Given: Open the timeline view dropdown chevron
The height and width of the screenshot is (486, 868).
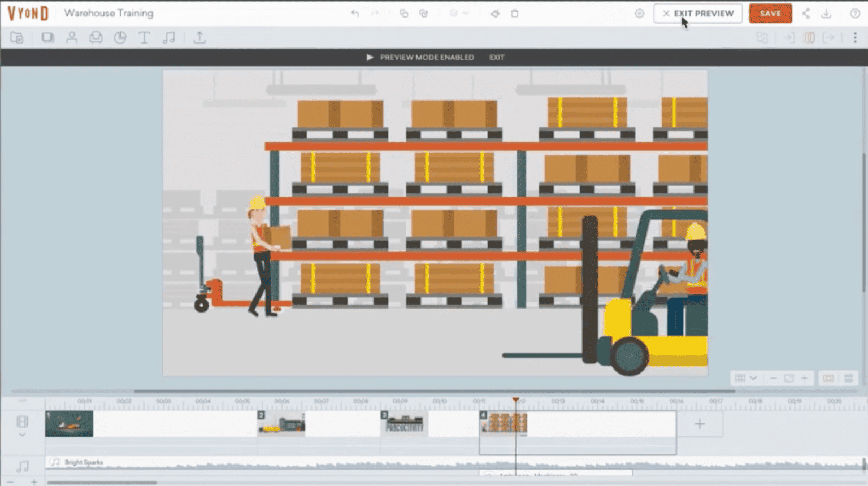Looking at the screenshot, I should click(x=754, y=378).
